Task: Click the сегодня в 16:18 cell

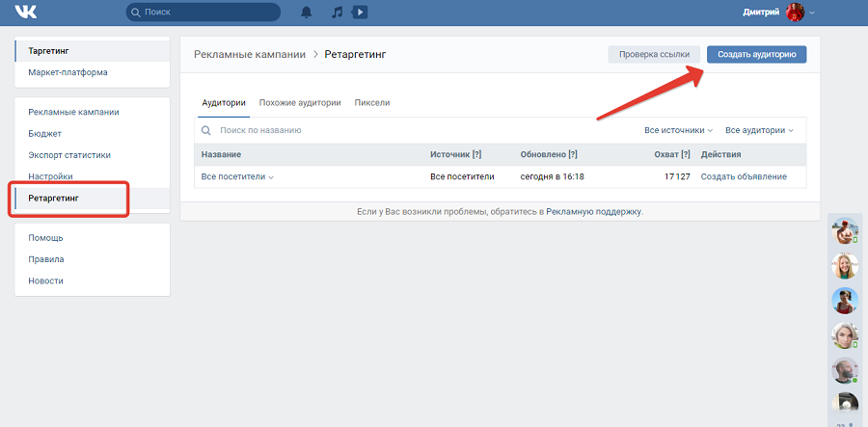Action: pyautogui.click(x=553, y=177)
